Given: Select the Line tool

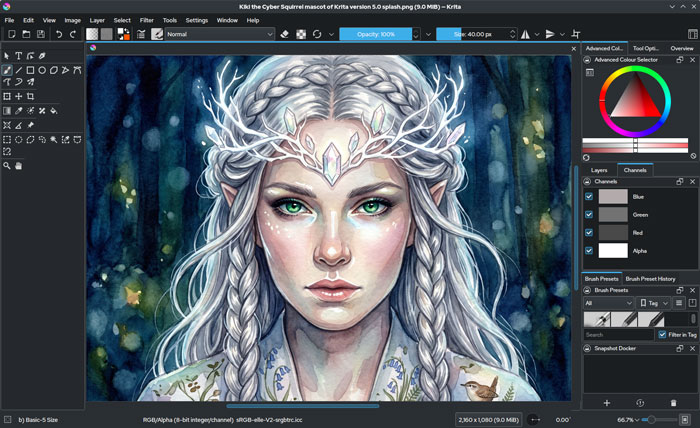Looking at the screenshot, I should tap(18, 70).
